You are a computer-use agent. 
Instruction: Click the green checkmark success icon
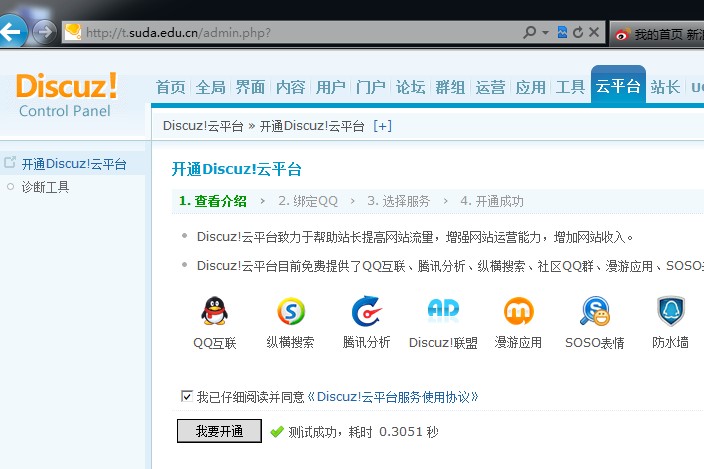(x=277, y=432)
